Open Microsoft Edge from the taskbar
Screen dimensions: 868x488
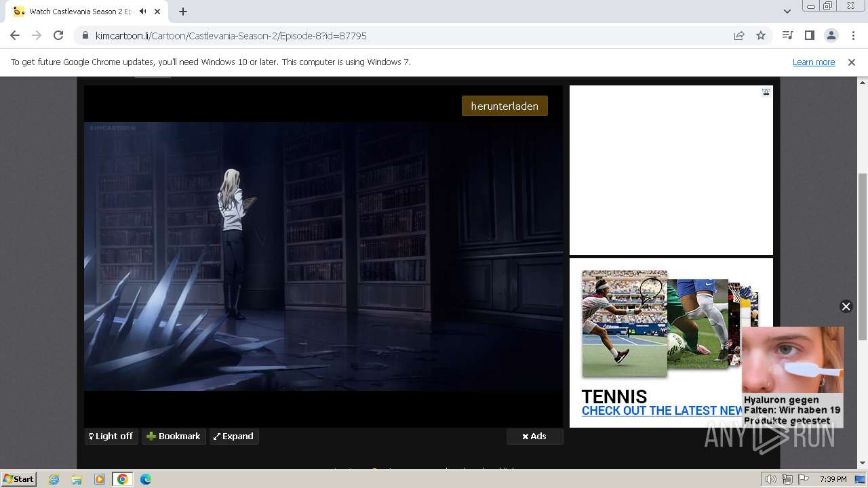pos(146,479)
